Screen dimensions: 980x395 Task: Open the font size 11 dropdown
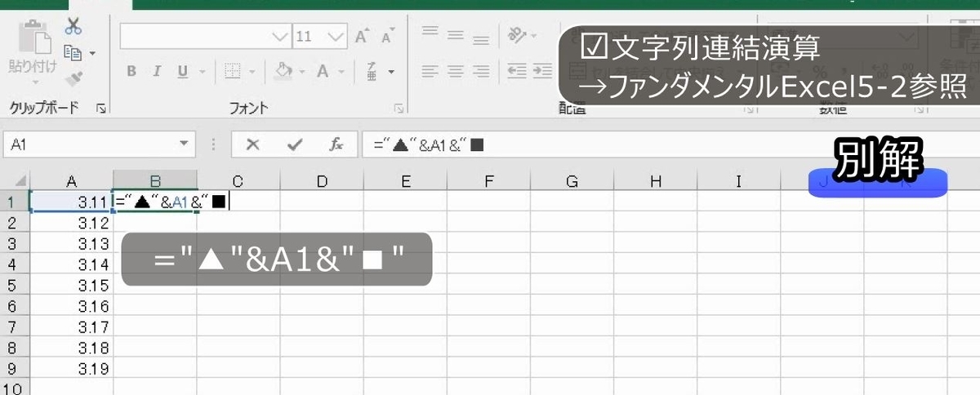336,37
